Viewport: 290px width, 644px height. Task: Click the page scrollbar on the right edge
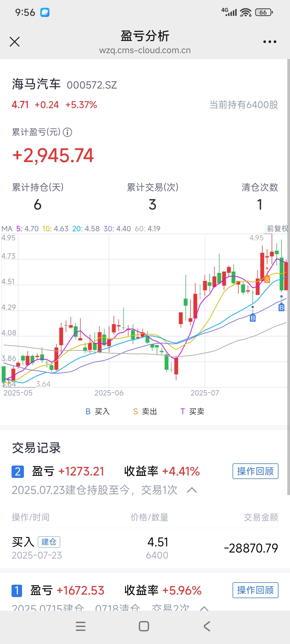(288, 276)
